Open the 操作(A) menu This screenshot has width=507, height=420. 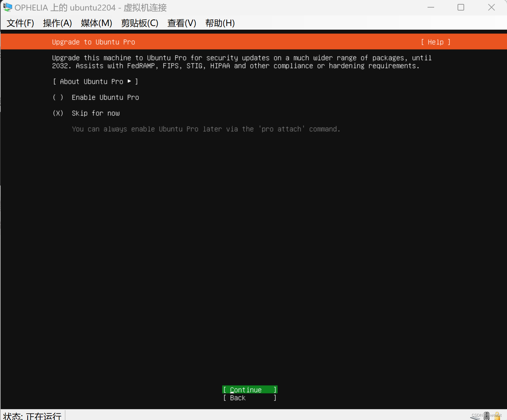click(57, 23)
